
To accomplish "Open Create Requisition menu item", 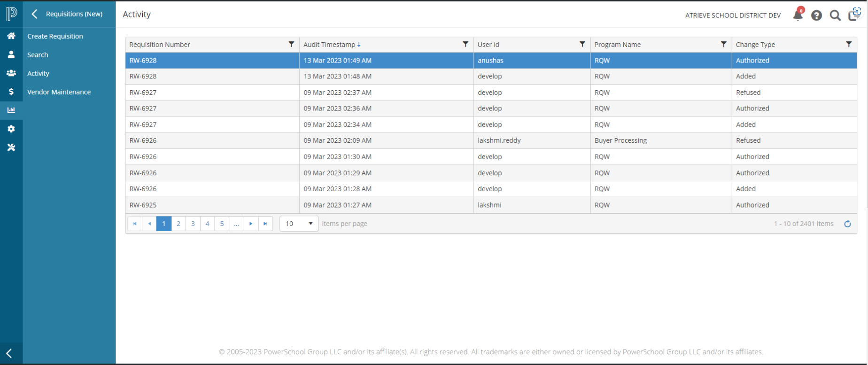I will click(x=55, y=36).
